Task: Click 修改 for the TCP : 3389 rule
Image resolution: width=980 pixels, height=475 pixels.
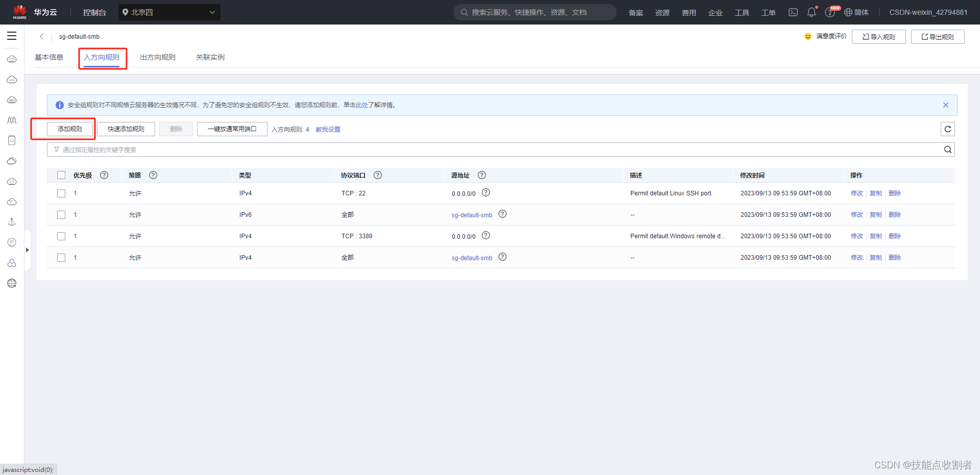Action: click(x=857, y=236)
